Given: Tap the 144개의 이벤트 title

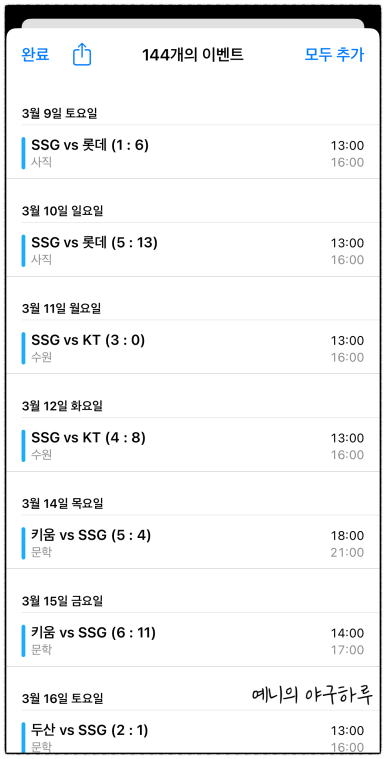Looking at the screenshot, I should [193, 55].
